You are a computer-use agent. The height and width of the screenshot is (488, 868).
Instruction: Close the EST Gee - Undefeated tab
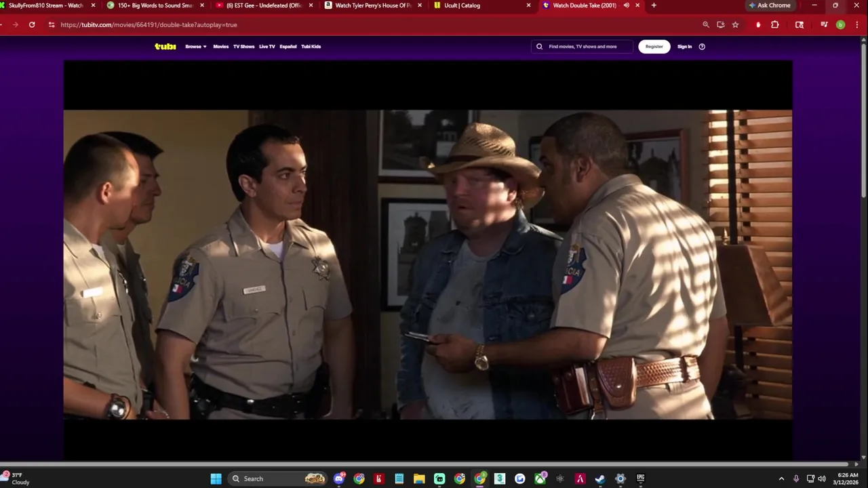(x=311, y=5)
